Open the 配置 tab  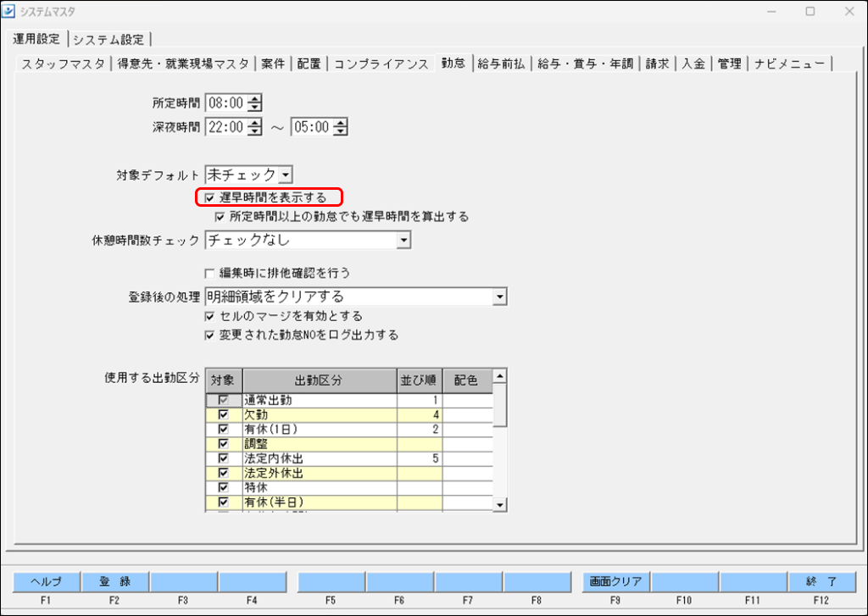point(309,64)
